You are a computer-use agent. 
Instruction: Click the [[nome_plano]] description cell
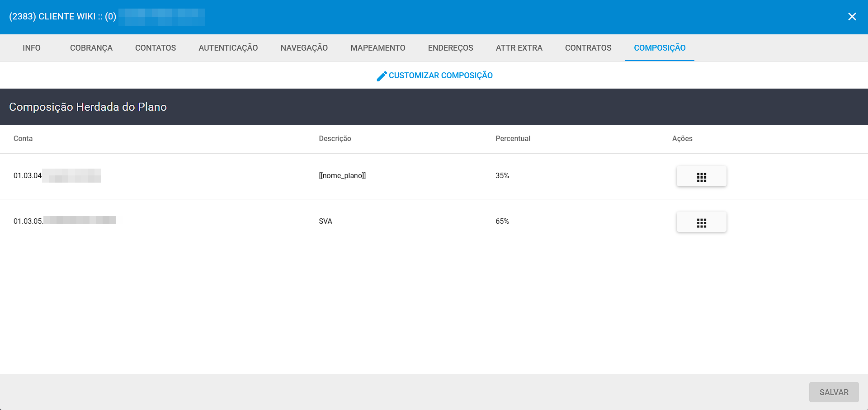[x=342, y=175]
